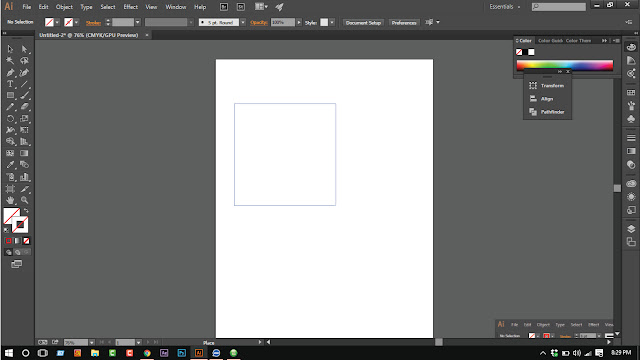
Task: Select the Magic Wand tool
Action: point(10,61)
